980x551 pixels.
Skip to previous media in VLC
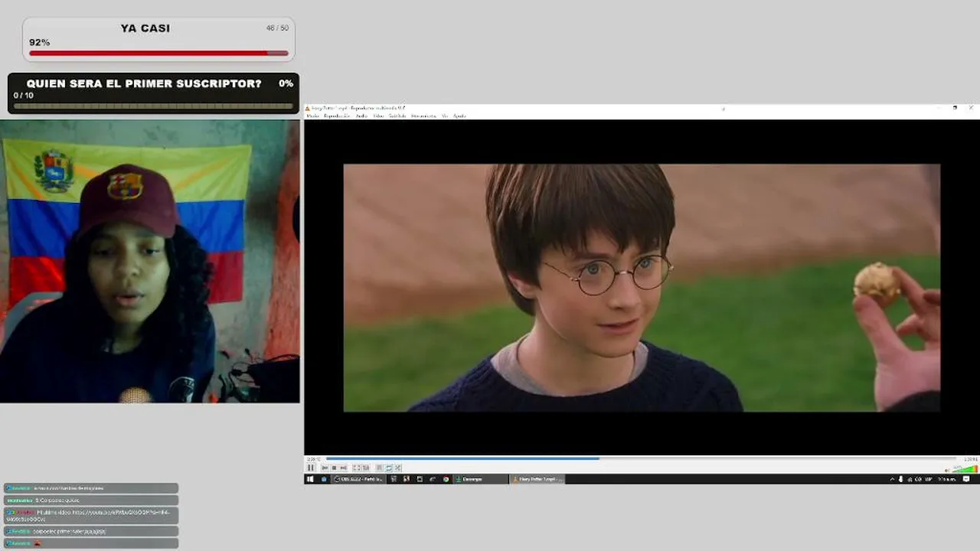[325, 468]
